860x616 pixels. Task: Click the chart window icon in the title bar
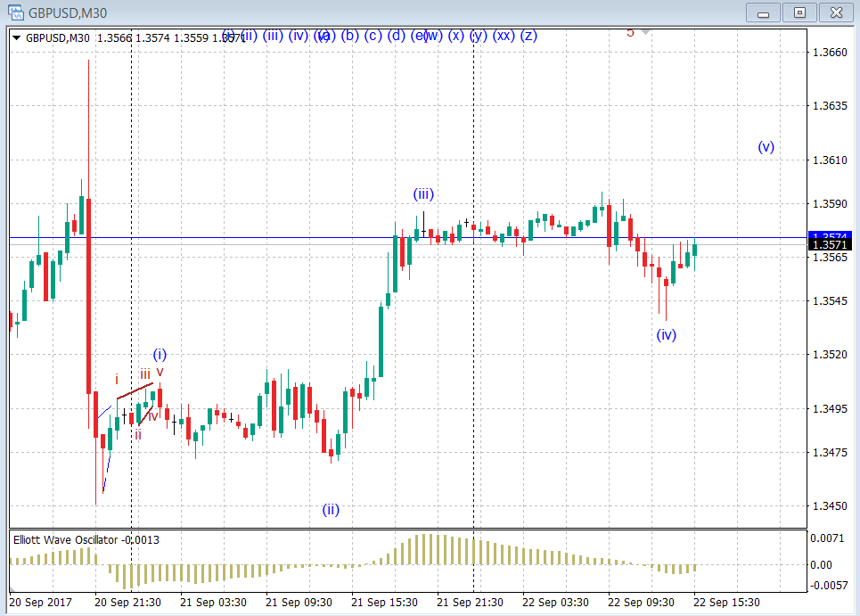point(16,12)
